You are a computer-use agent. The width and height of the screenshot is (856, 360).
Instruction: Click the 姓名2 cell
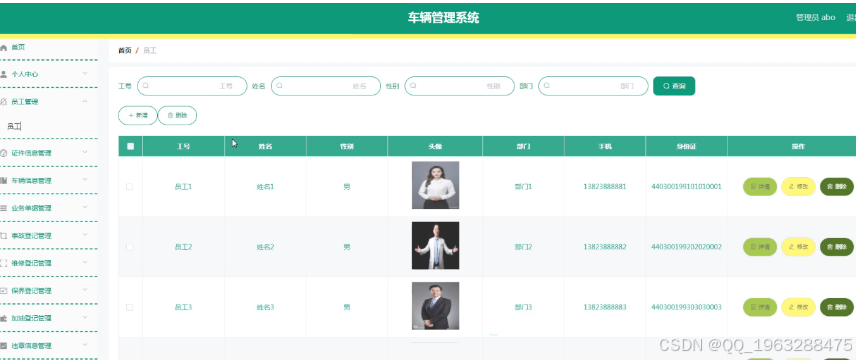click(265, 247)
